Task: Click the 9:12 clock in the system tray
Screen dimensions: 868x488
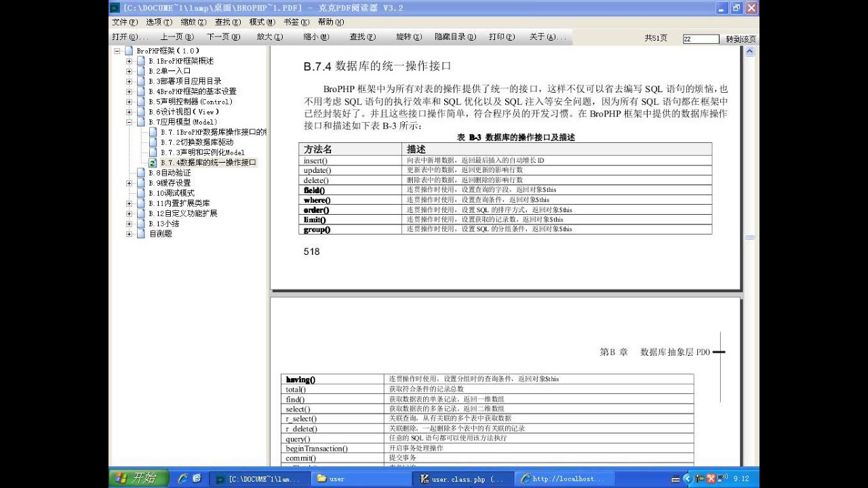Action: tap(741, 479)
